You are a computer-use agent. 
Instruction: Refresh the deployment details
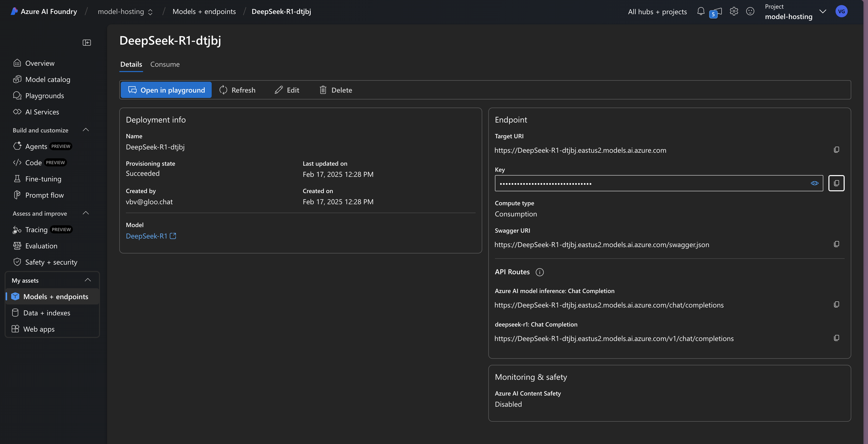[237, 90]
